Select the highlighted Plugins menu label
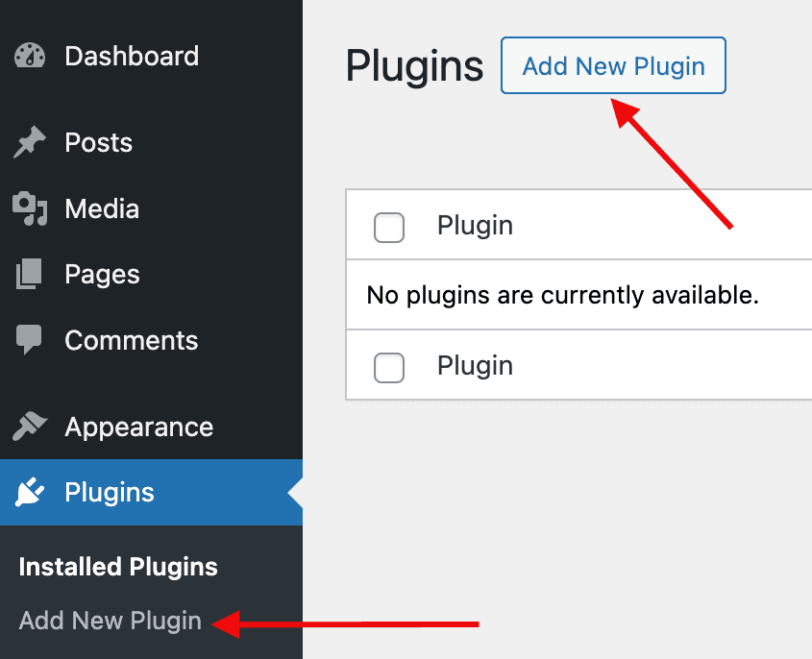This screenshot has height=659, width=812. 110,492
